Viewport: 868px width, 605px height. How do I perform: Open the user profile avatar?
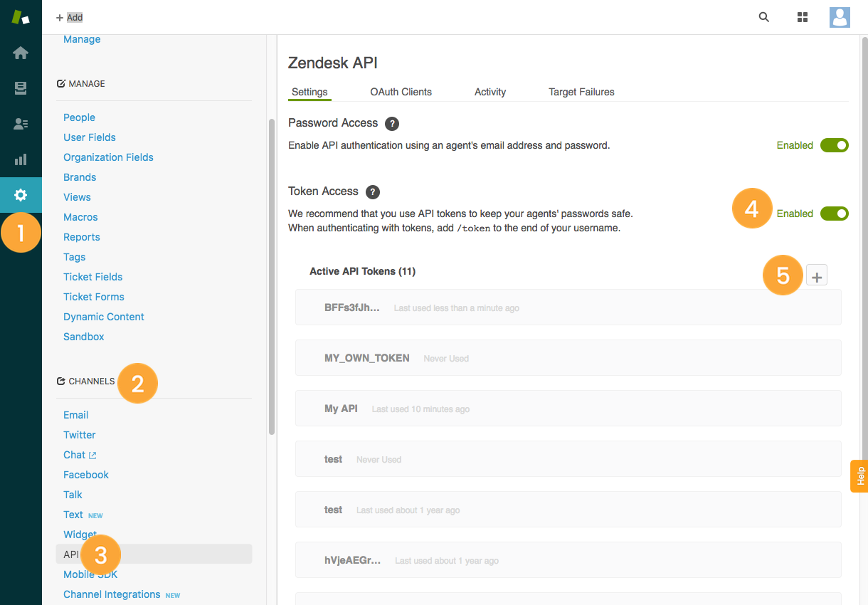click(840, 17)
